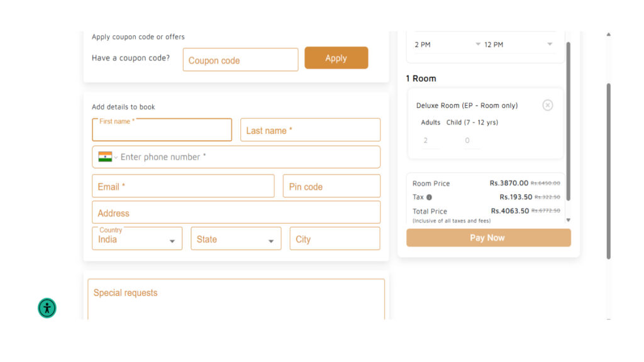Click the booking summary panel scrollbar
The height and width of the screenshot is (362, 644).
tap(569, 119)
